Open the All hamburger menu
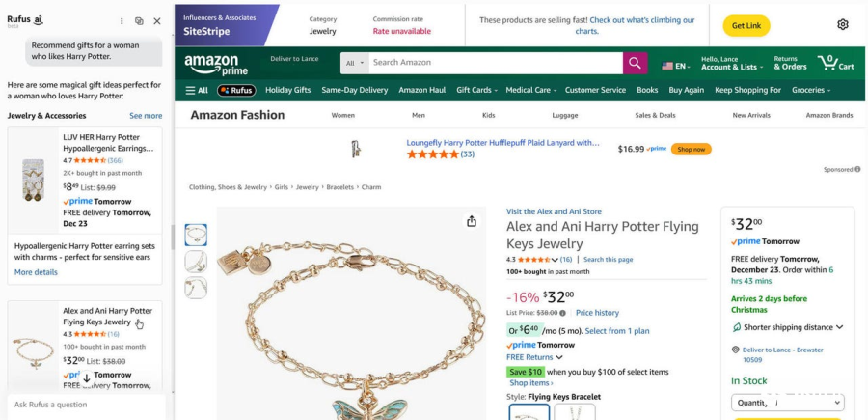Screen dimensions: 868x420 click(197, 90)
